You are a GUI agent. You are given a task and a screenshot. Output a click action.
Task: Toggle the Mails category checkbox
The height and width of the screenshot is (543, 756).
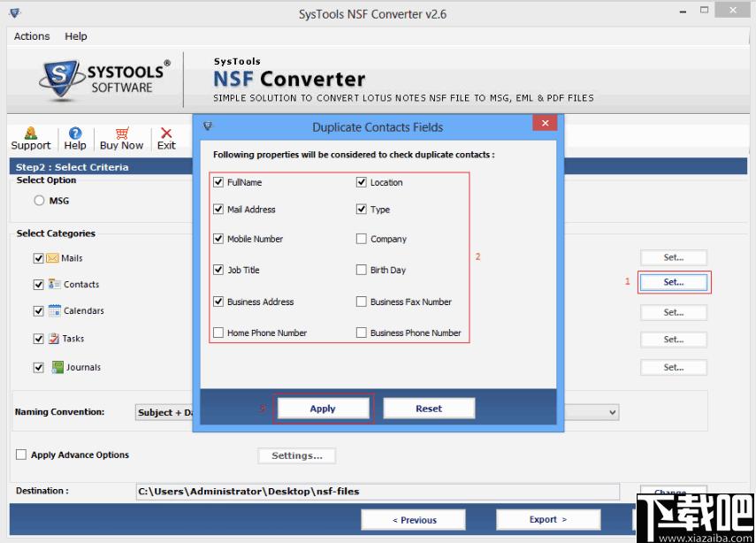pos(39,258)
